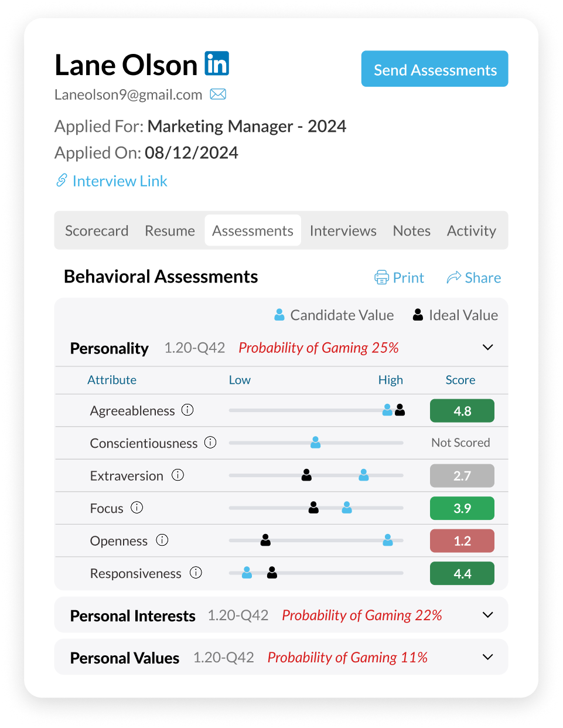
Task: Click the Responsiveness info icon
Action: [x=197, y=572]
